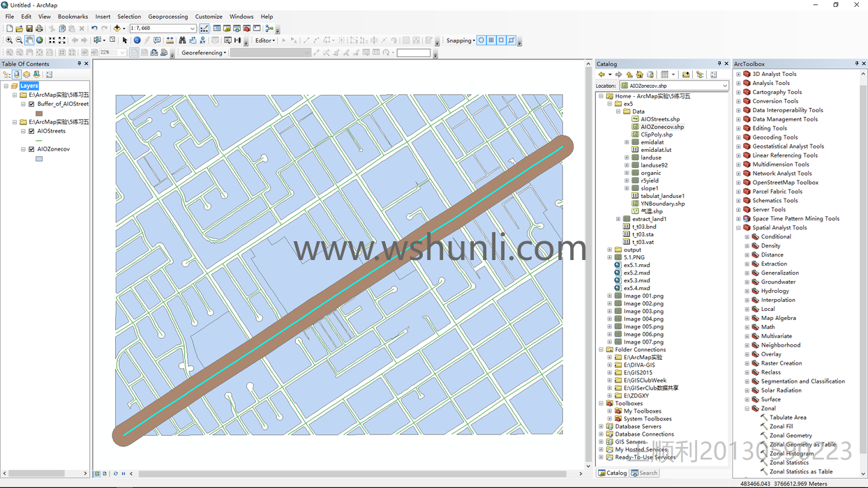Toggle visibility of AIOStreets layer

tap(32, 131)
